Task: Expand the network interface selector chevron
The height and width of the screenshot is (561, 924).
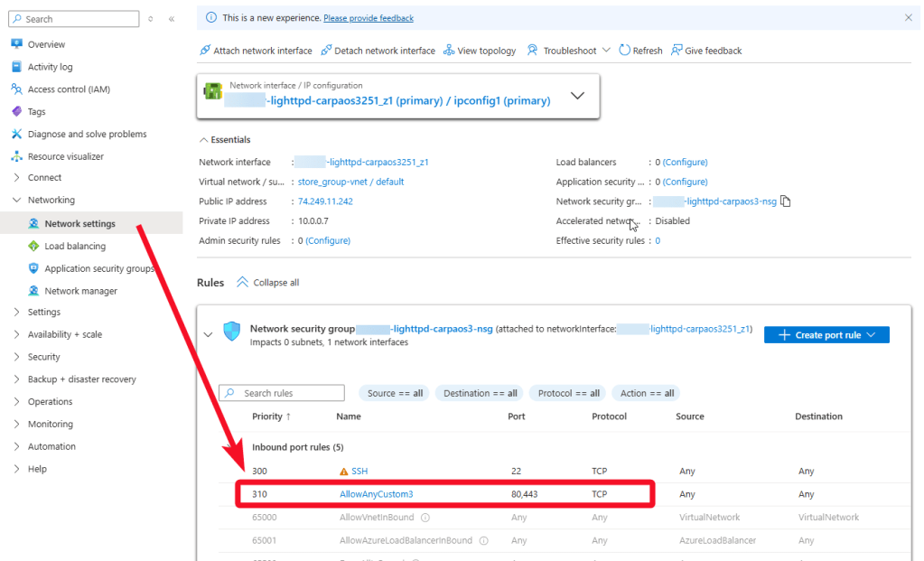Action: pos(578,96)
